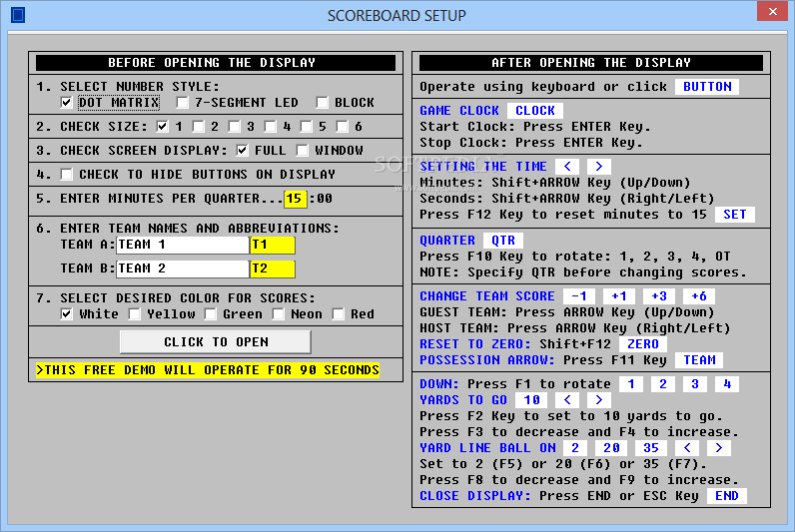
Task: Click the sample BUTTON label
Action: coord(707,87)
